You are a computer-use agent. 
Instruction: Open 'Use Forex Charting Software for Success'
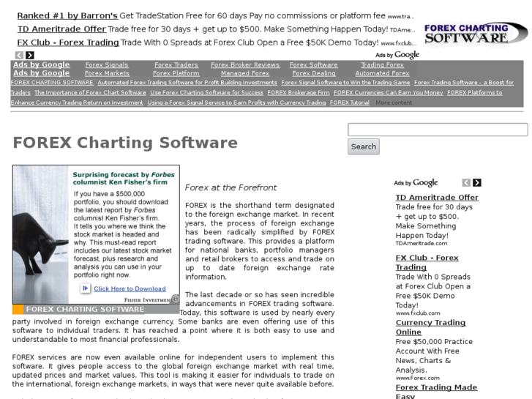click(206, 93)
